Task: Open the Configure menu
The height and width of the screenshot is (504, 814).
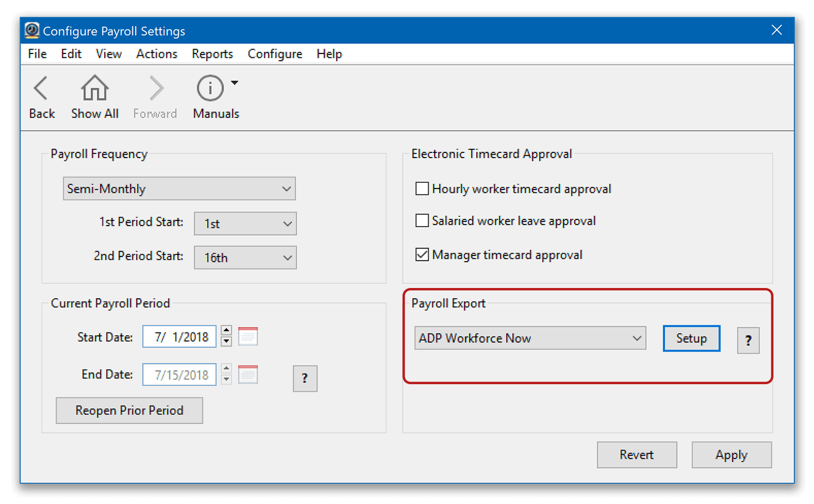Action: pos(275,54)
